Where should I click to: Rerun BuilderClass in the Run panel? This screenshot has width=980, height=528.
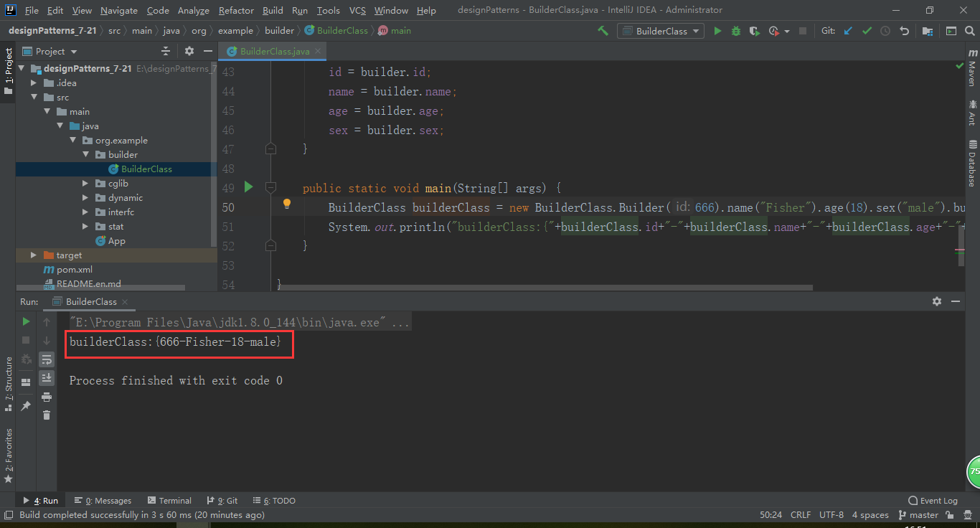point(26,321)
